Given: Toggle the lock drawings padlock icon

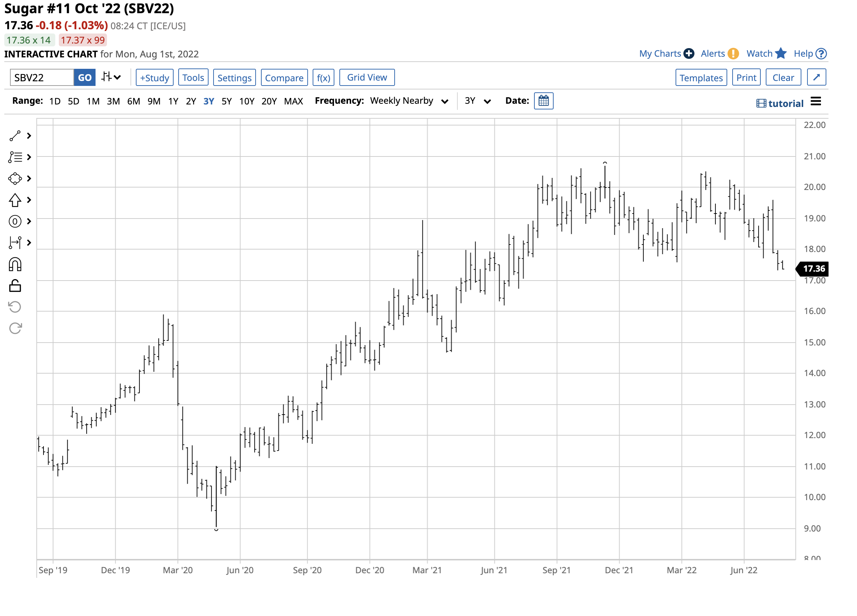Looking at the screenshot, I should 15,286.
